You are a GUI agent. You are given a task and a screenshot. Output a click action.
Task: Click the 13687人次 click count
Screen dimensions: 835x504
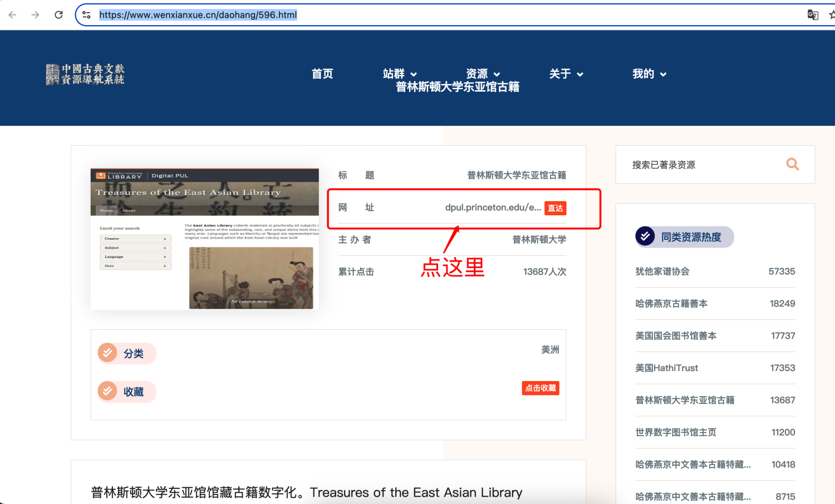tap(545, 271)
